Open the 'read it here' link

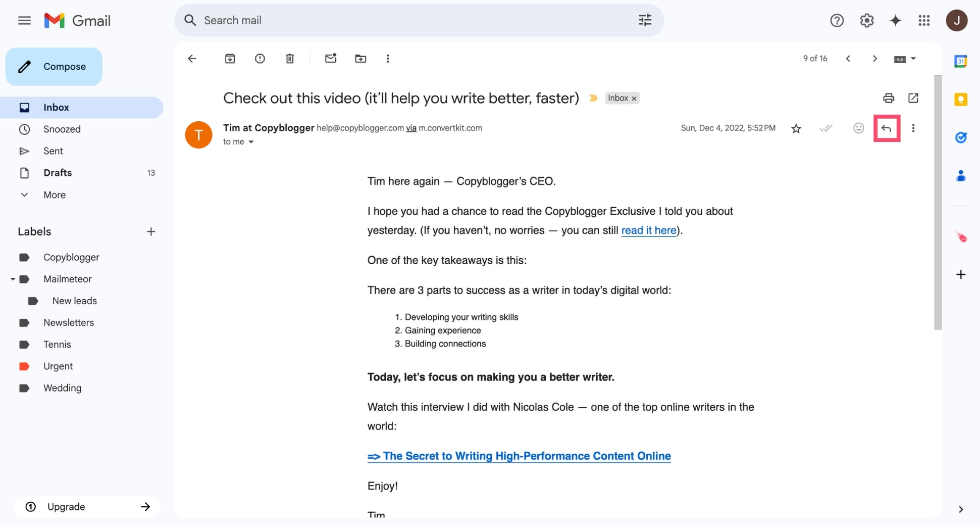coord(648,230)
